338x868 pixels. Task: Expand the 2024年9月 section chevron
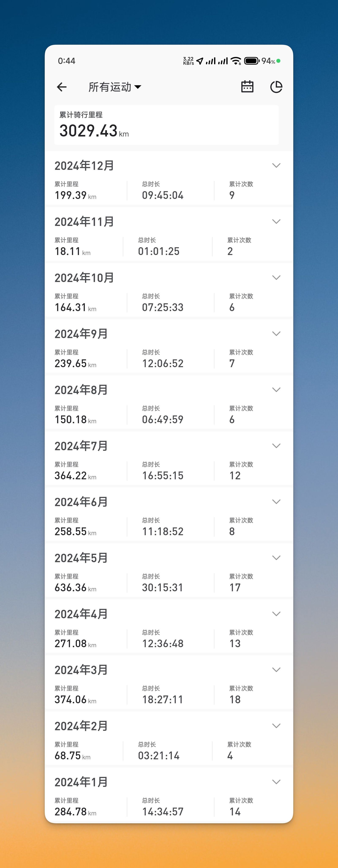tap(276, 334)
